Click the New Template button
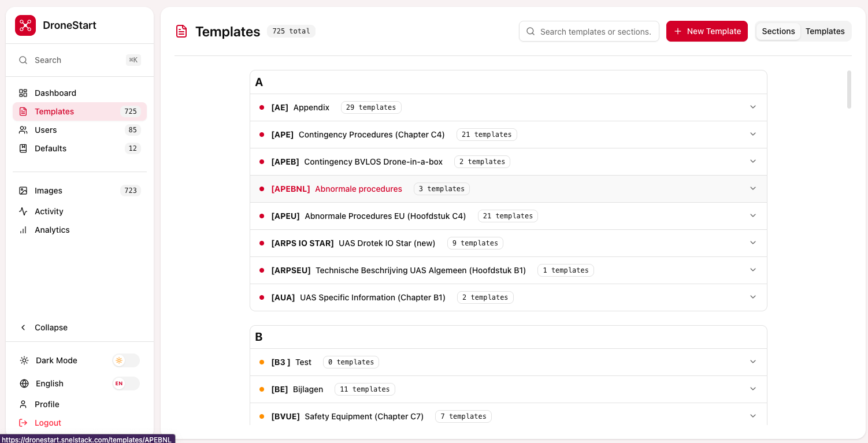 point(707,31)
